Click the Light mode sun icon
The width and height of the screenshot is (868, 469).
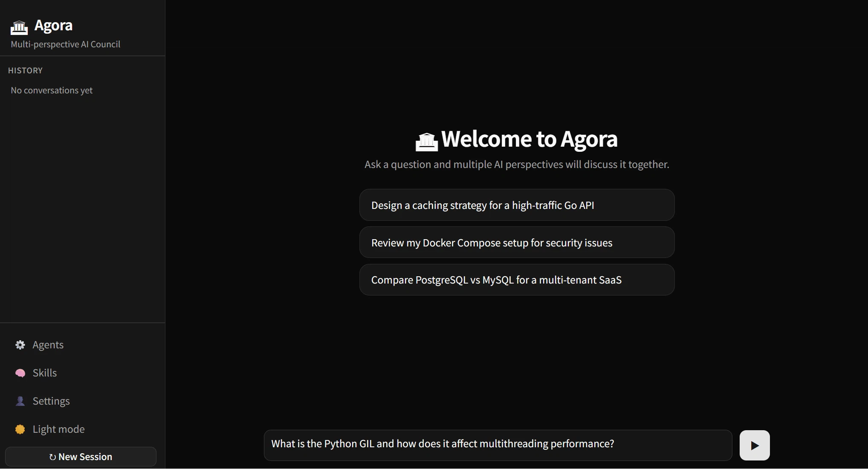[20, 429]
